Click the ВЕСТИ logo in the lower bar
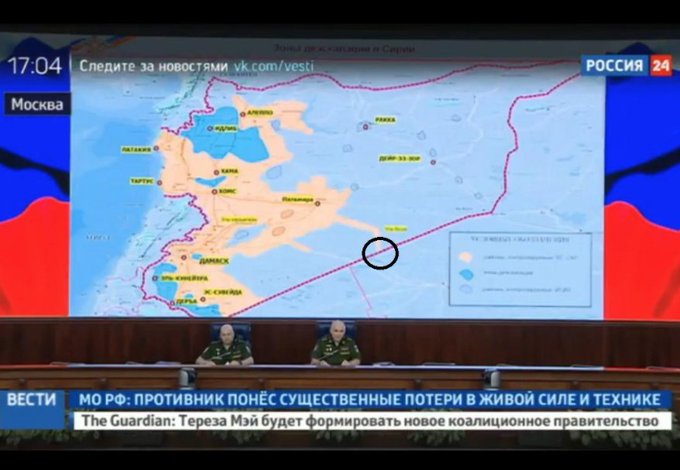The width and height of the screenshot is (680, 470). pyautogui.click(x=32, y=399)
